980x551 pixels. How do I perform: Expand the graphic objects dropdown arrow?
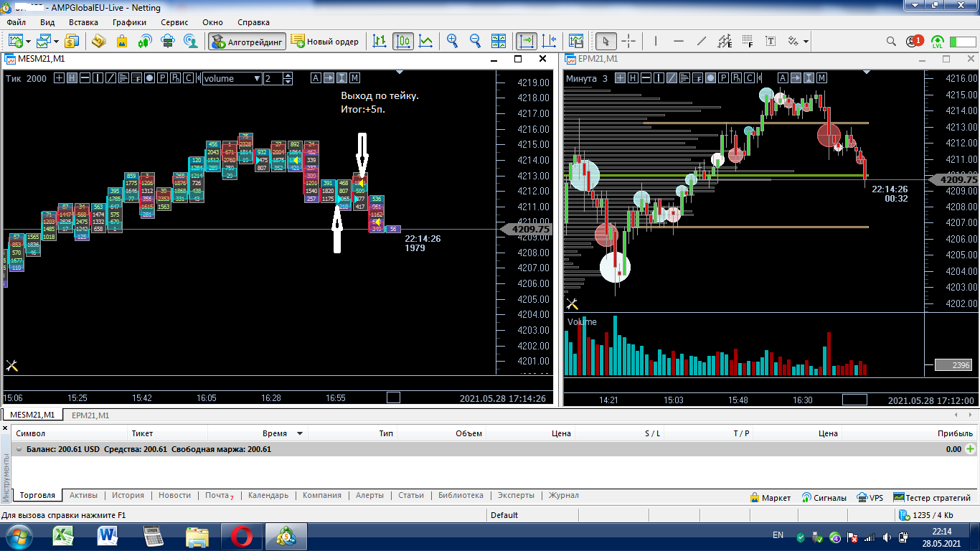click(x=806, y=42)
